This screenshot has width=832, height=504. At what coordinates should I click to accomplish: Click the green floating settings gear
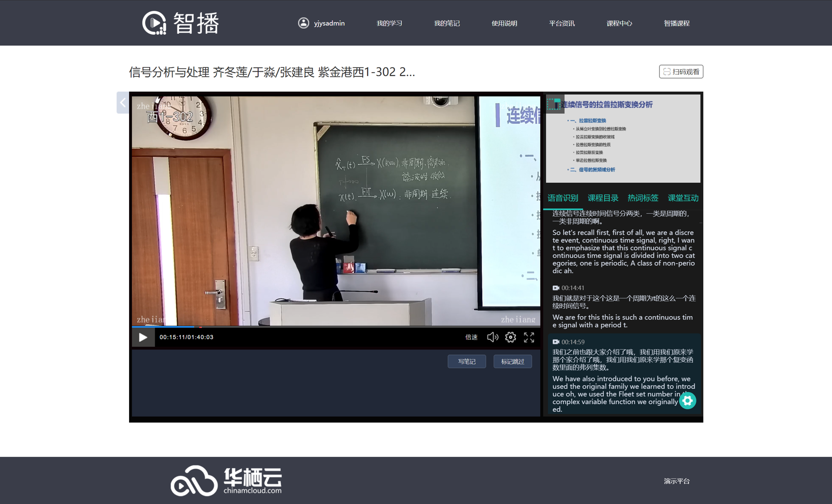[687, 401]
